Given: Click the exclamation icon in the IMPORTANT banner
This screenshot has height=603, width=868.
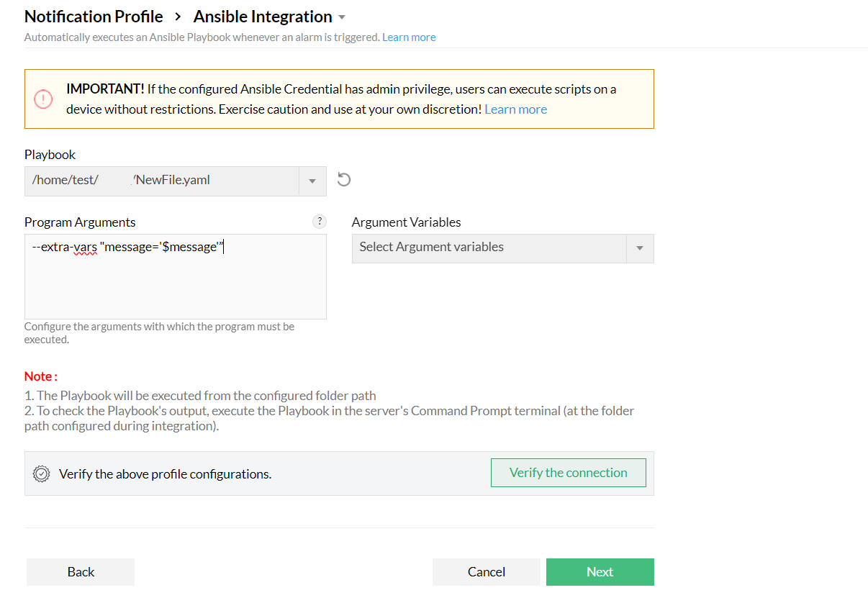Looking at the screenshot, I should point(43,99).
